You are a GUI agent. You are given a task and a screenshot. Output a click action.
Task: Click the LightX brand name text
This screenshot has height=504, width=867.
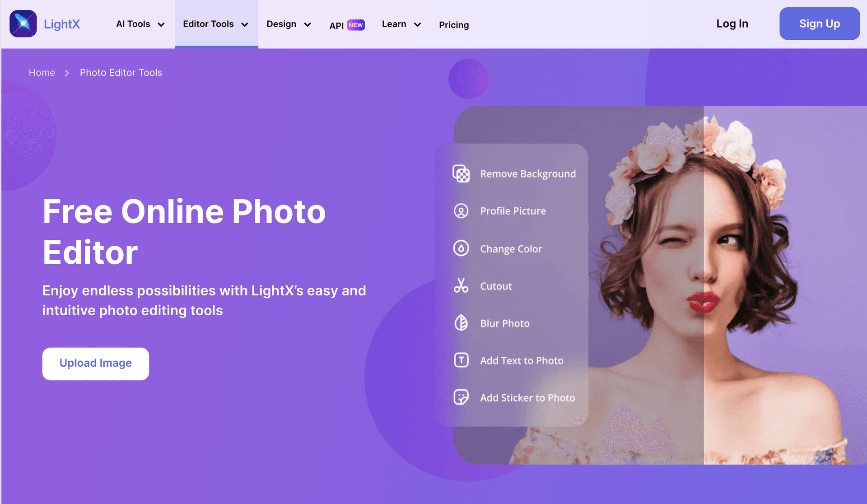pos(62,24)
